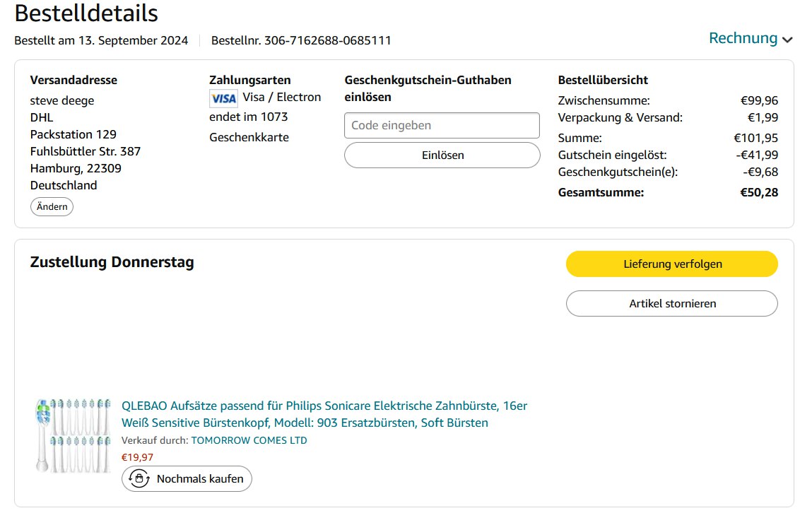Click the Visa card logo icon
This screenshot has height=513, width=812.
[x=223, y=98]
